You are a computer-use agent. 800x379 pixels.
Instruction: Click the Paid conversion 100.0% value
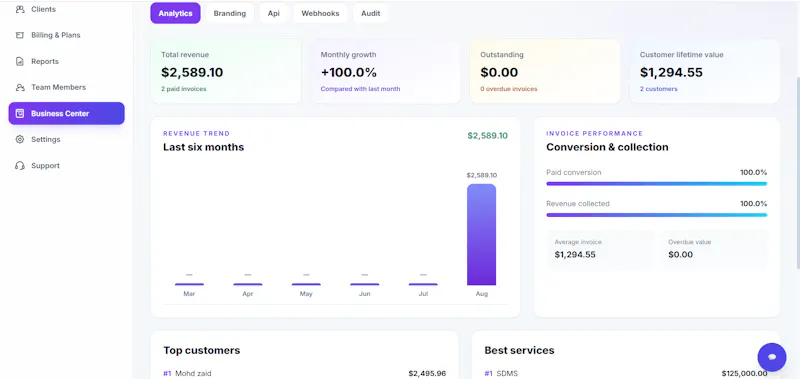point(754,172)
